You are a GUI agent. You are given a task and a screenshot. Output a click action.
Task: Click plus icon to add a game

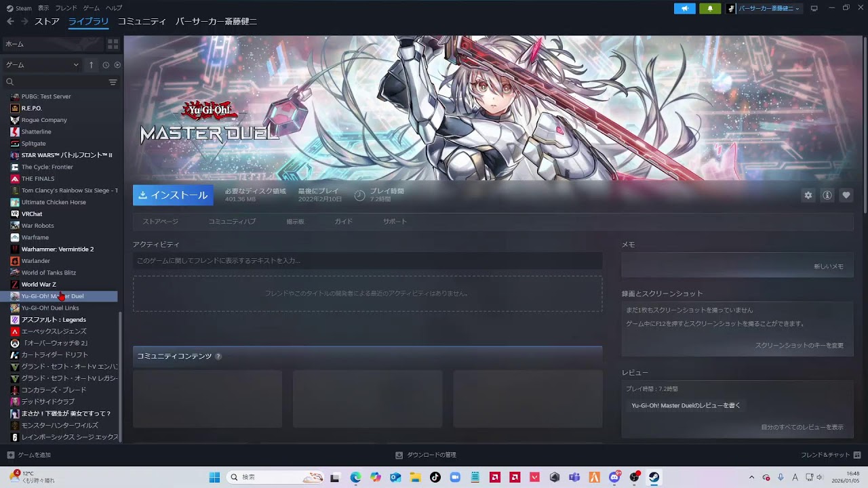10,455
